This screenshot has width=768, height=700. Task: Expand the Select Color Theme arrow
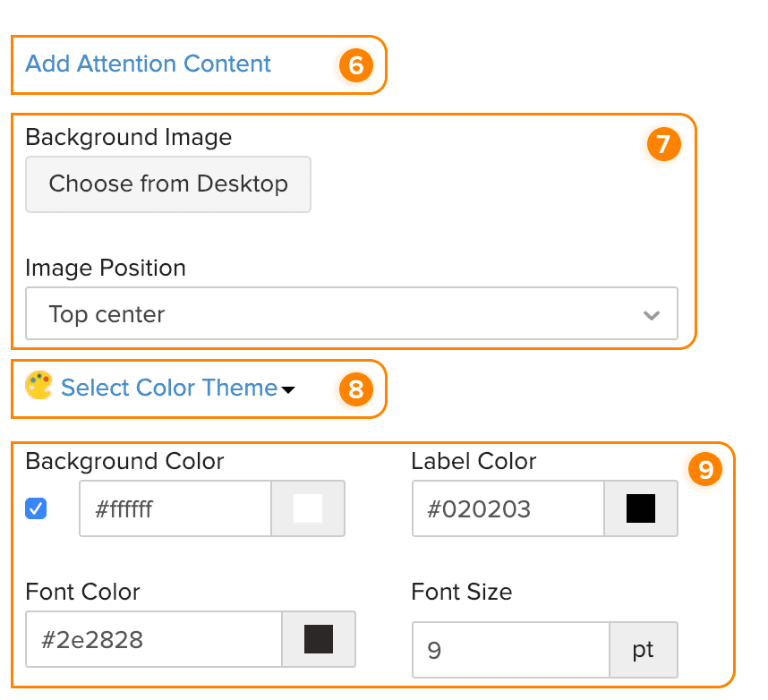pyautogui.click(x=288, y=389)
